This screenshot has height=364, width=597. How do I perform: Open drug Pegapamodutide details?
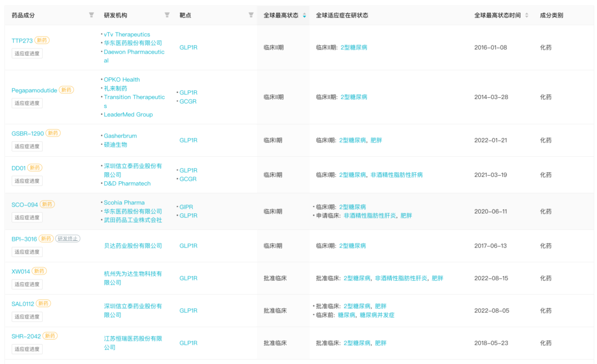click(x=34, y=90)
